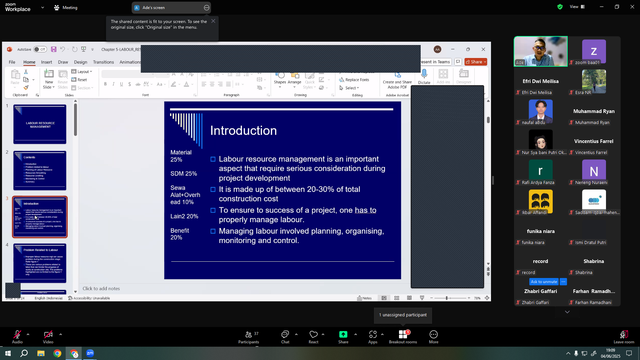Click the Bold formatting icon
The height and width of the screenshot is (360, 640).
[105, 84]
